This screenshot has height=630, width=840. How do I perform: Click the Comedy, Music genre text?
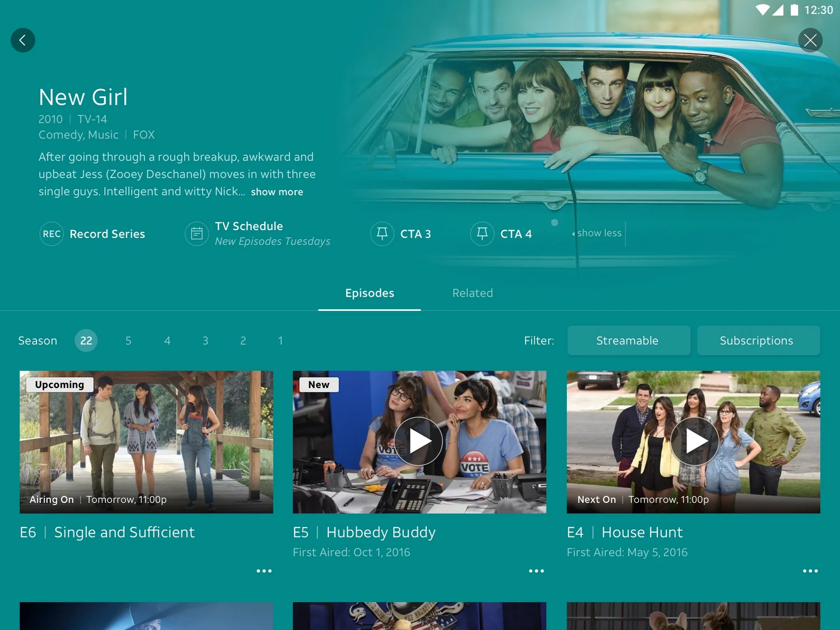click(78, 135)
